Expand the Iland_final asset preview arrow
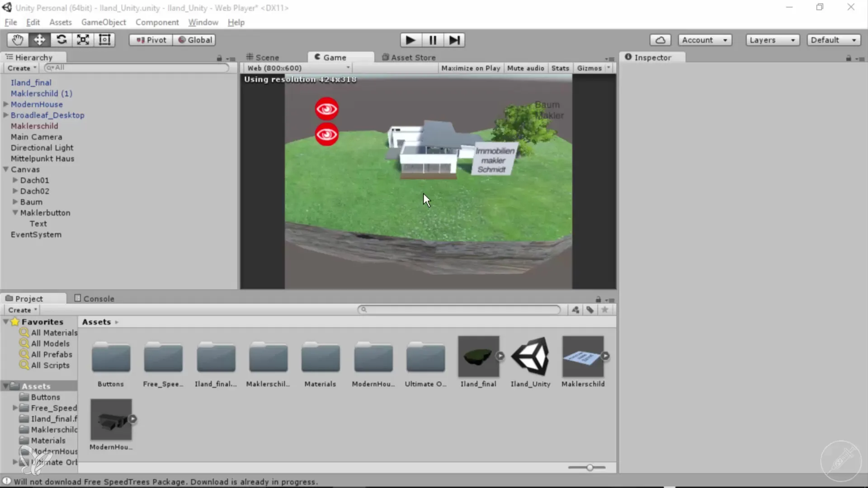The height and width of the screenshot is (488, 868). 500,356
